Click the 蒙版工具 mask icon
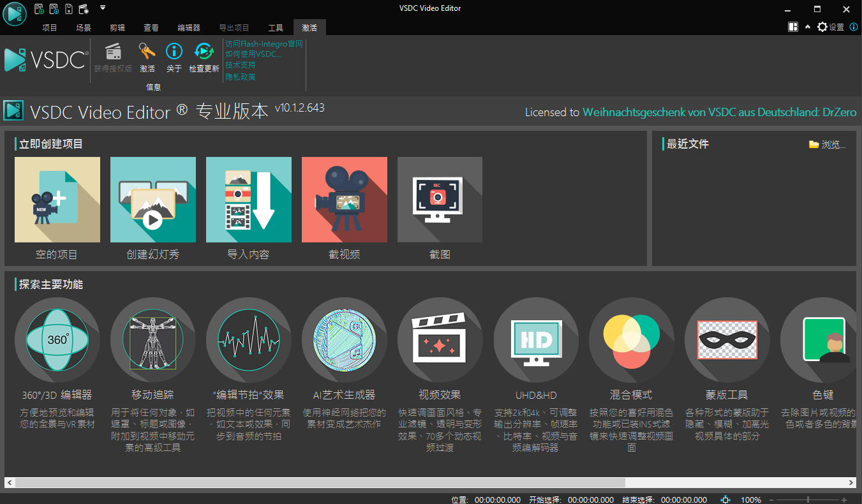 pos(727,340)
